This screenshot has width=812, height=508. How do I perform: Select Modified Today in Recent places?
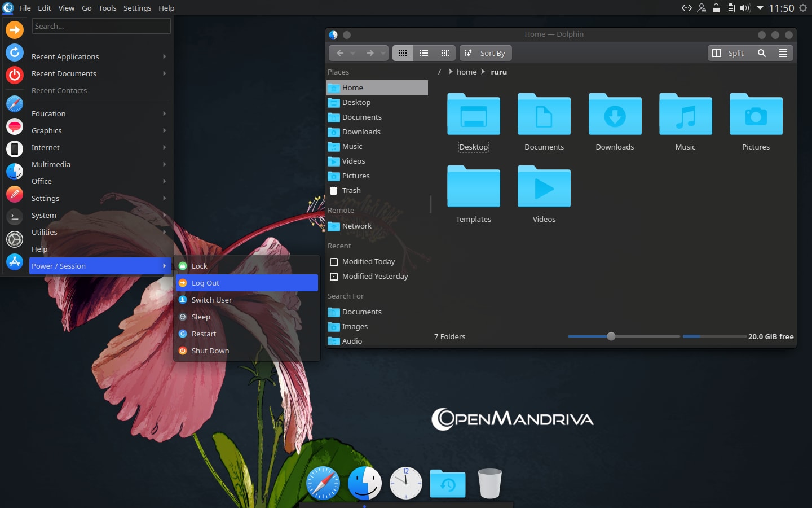click(x=368, y=261)
